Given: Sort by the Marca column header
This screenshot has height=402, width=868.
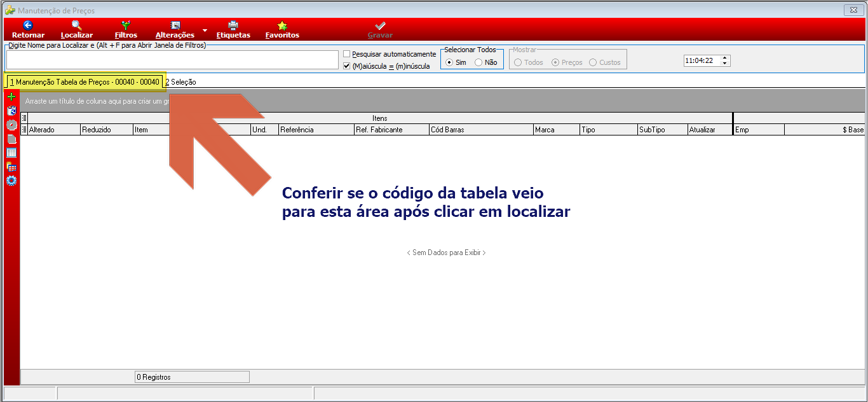Looking at the screenshot, I should point(556,129).
